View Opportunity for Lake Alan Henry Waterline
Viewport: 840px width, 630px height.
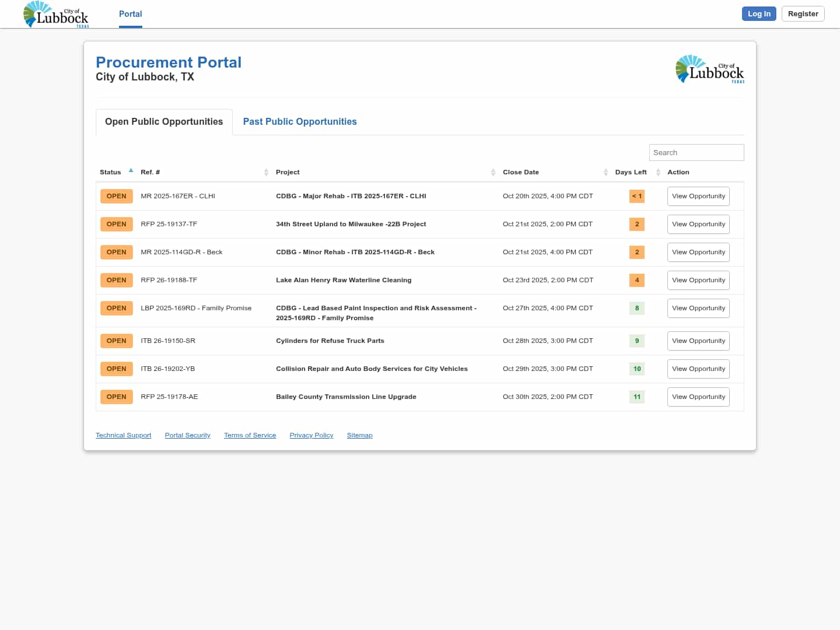pos(698,281)
